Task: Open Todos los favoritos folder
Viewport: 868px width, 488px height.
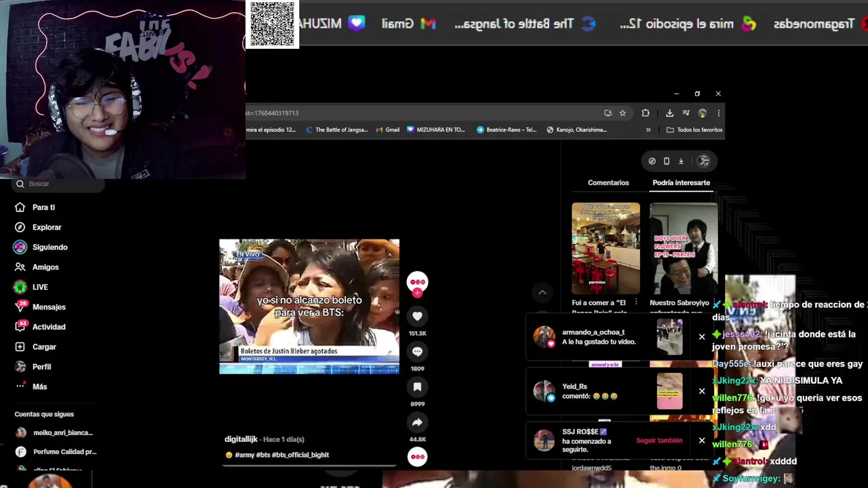Action: click(694, 129)
